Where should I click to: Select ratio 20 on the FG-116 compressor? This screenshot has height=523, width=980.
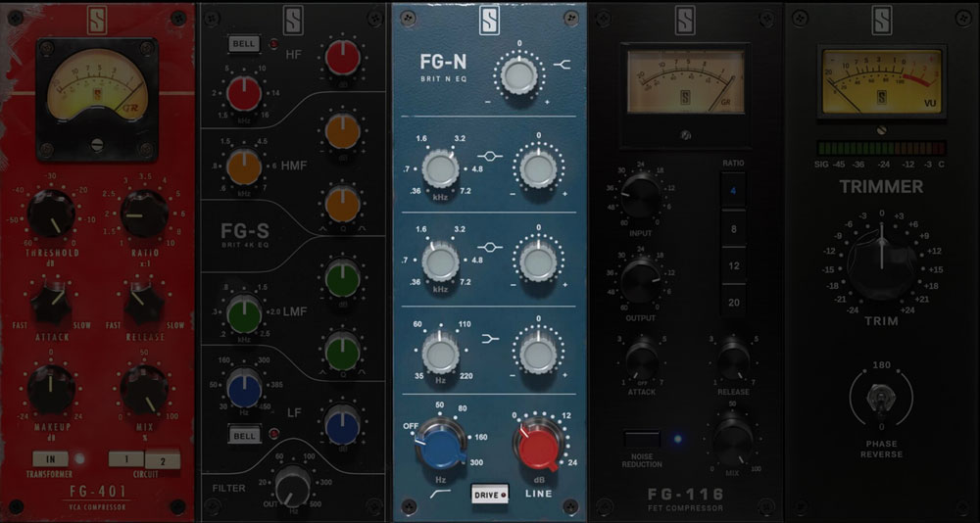(734, 303)
